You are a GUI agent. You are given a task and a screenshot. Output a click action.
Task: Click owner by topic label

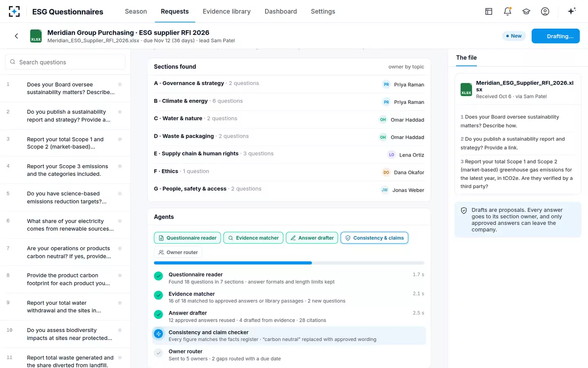(406, 67)
